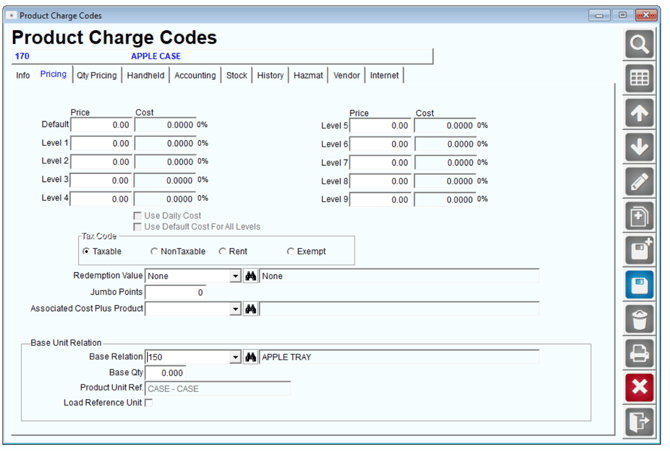Image resolution: width=670 pixels, height=451 pixels.
Task: Open the grid list view icon
Action: [639, 79]
